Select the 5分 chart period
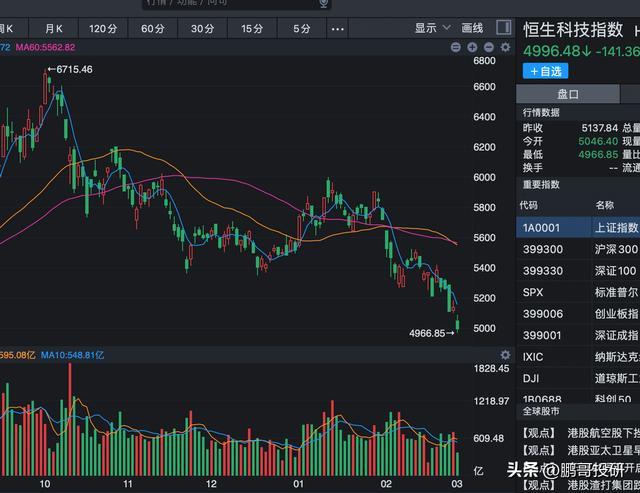This screenshot has width=640, height=493. point(302,28)
